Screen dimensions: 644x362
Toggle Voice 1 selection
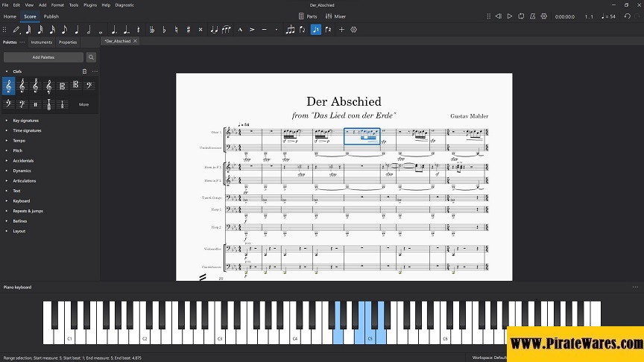pos(316,30)
